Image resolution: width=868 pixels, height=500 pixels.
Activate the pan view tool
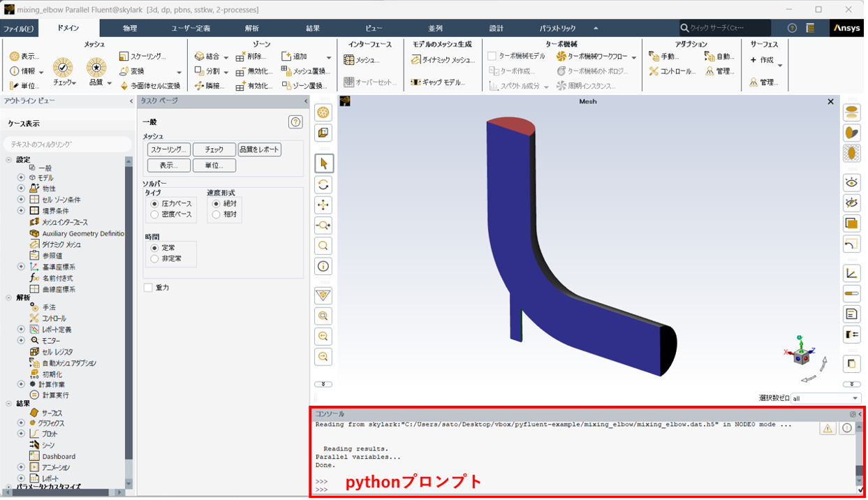[323, 205]
